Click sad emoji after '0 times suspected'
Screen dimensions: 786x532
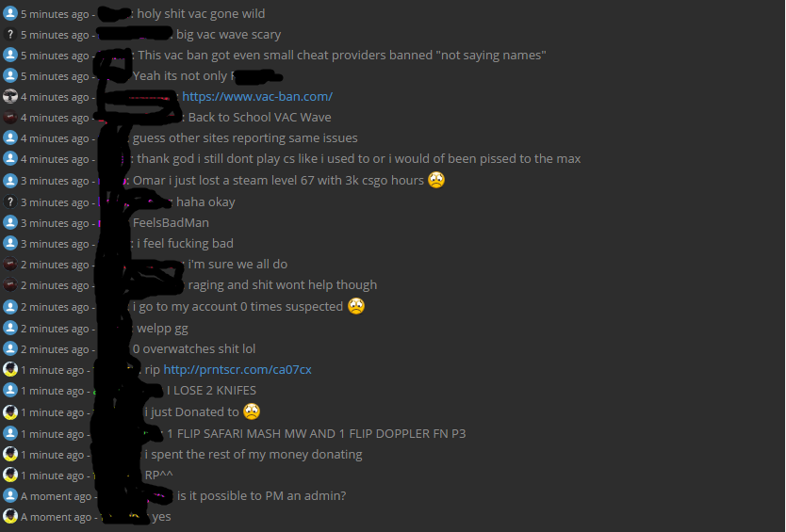click(x=356, y=306)
